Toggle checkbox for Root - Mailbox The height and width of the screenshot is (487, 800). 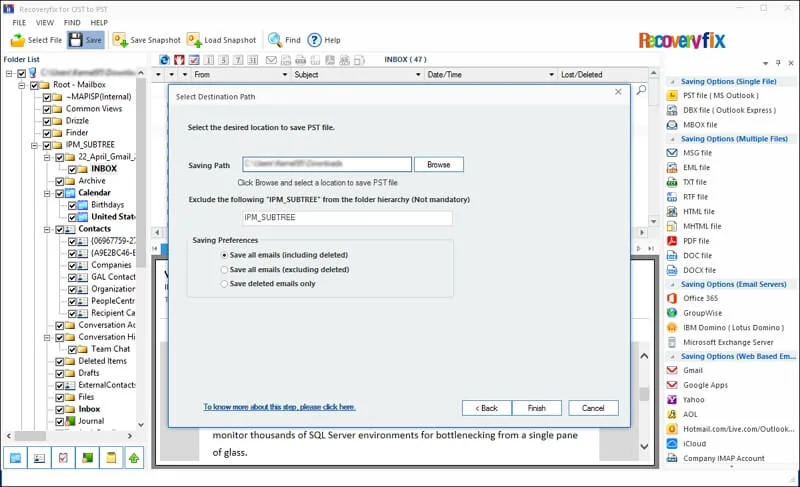click(34, 85)
